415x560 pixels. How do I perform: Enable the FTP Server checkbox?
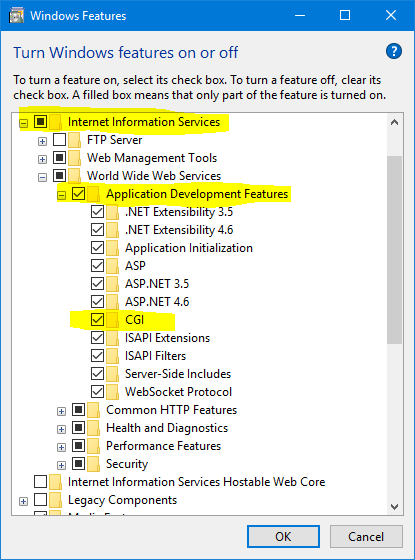(60, 139)
